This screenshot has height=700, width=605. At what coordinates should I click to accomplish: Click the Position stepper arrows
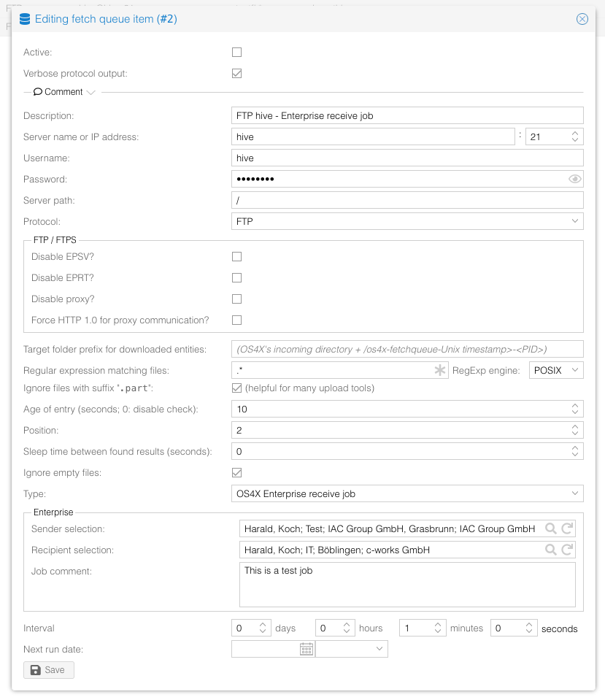[x=575, y=431]
